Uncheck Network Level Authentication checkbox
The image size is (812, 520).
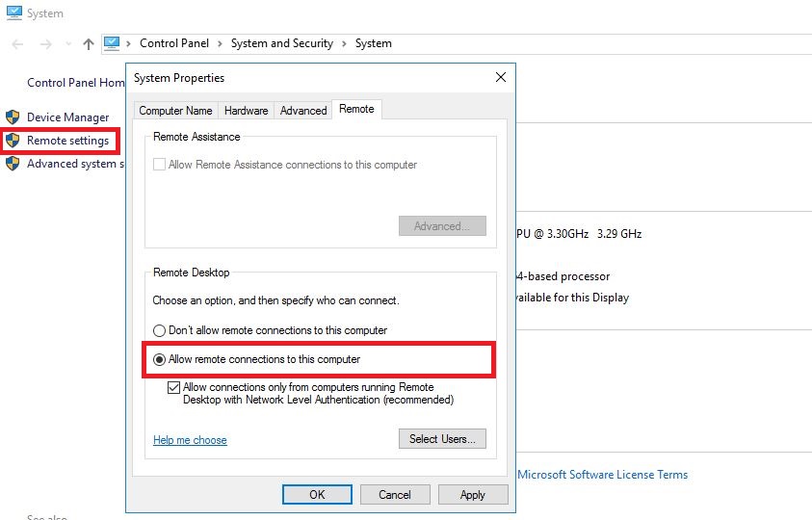[x=173, y=387]
